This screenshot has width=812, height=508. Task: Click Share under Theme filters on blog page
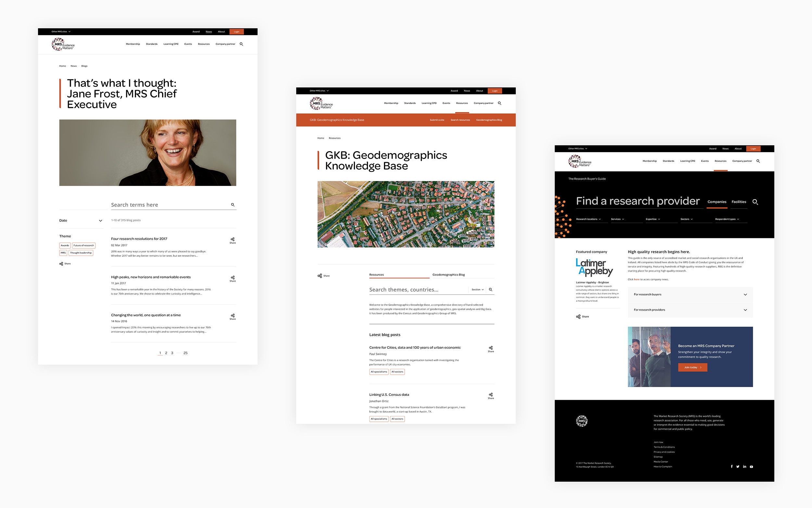[65, 264]
